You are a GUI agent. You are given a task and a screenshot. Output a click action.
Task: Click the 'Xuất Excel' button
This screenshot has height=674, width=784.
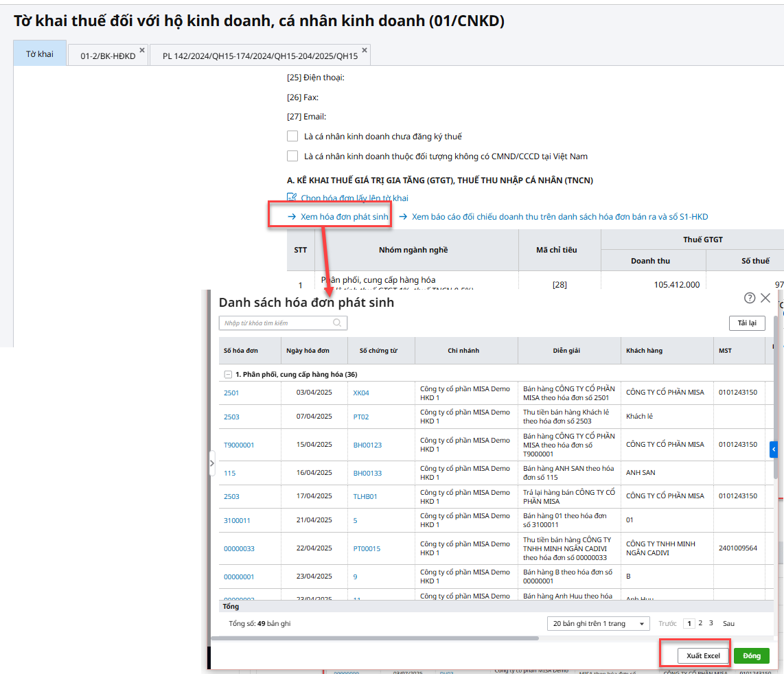click(703, 655)
